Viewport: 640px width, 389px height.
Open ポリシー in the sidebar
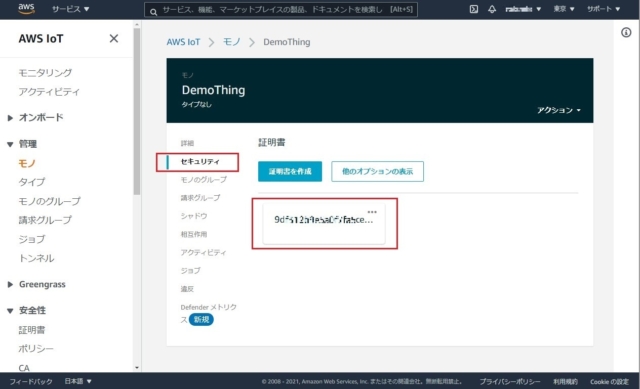(x=36, y=349)
